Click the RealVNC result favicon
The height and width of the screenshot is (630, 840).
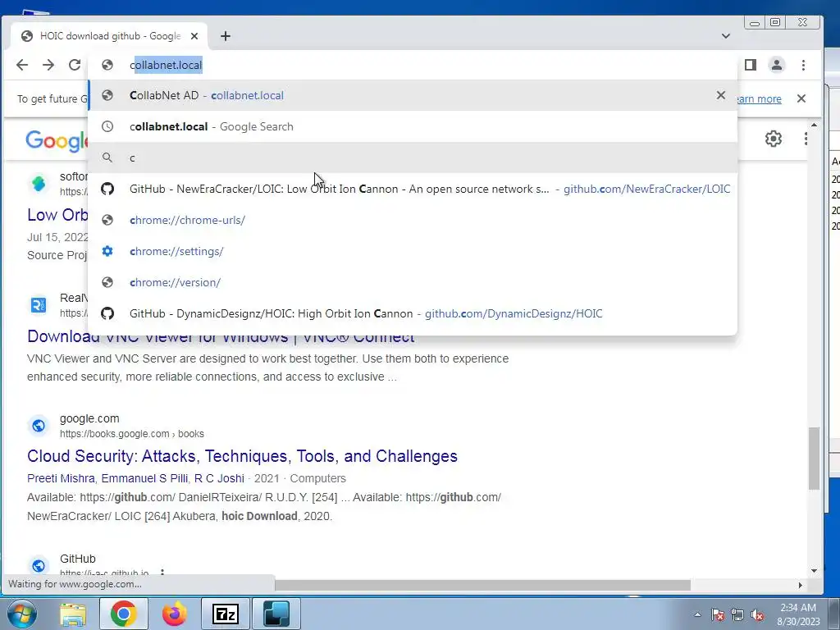39,305
